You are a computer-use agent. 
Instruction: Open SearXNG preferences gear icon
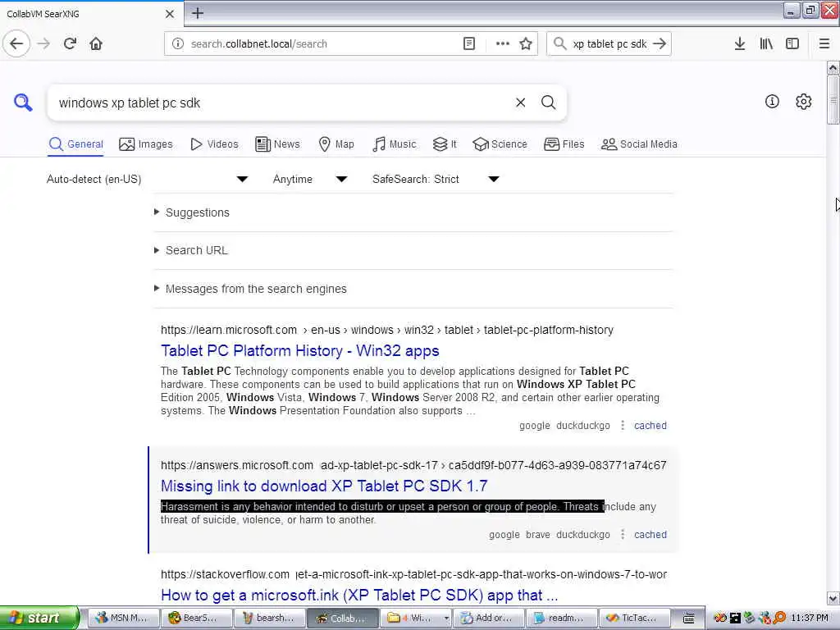[x=803, y=101]
